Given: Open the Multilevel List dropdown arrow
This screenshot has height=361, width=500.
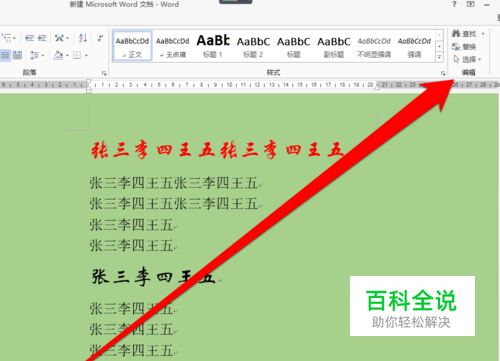Looking at the screenshot, I should (14, 38).
